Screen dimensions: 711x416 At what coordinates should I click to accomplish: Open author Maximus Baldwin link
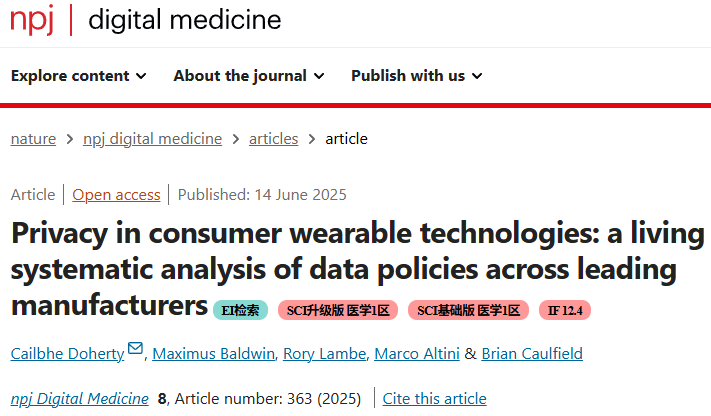click(214, 354)
